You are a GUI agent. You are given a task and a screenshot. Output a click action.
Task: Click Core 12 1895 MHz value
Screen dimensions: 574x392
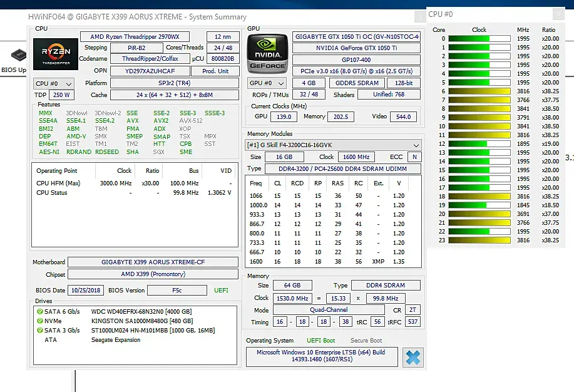click(x=523, y=144)
